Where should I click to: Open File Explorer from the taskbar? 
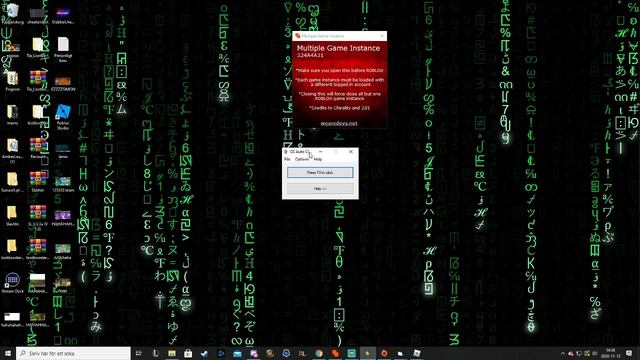pyautogui.click(x=172, y=353)
